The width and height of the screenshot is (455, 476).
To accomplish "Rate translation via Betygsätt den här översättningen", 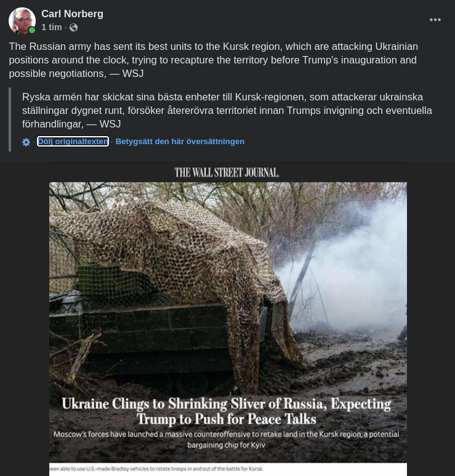I will coord(180,142).
